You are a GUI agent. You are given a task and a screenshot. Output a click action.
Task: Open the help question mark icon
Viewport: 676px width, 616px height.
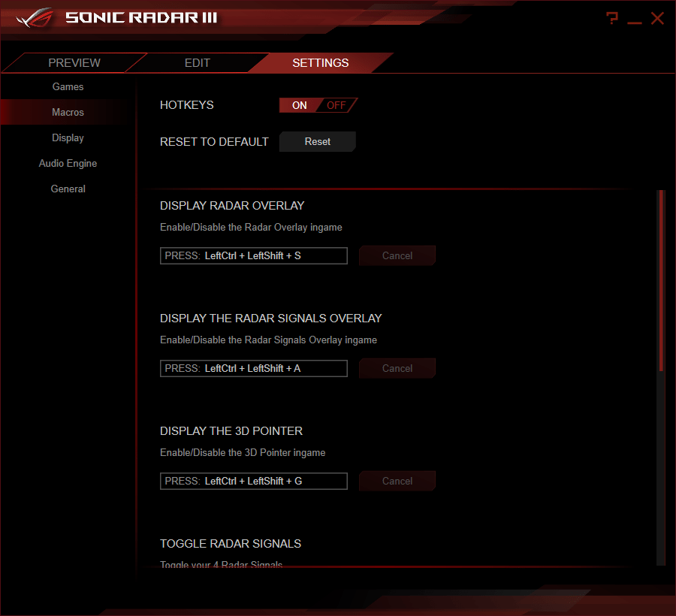[x=611, y=18]
